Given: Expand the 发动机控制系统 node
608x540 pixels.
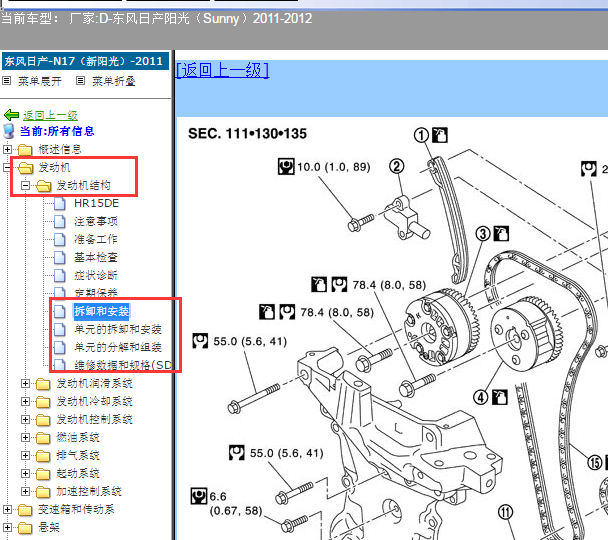Looking at the screenshot, I should click(25, 419).
